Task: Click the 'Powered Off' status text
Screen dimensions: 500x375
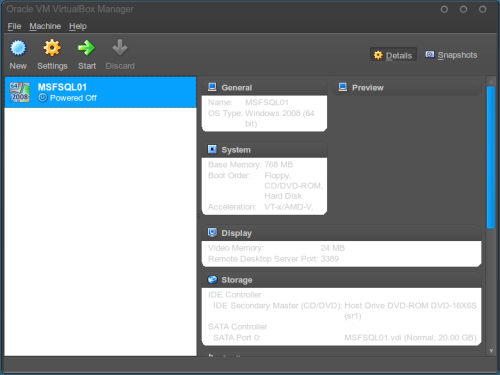Action: tap(73, 98)
